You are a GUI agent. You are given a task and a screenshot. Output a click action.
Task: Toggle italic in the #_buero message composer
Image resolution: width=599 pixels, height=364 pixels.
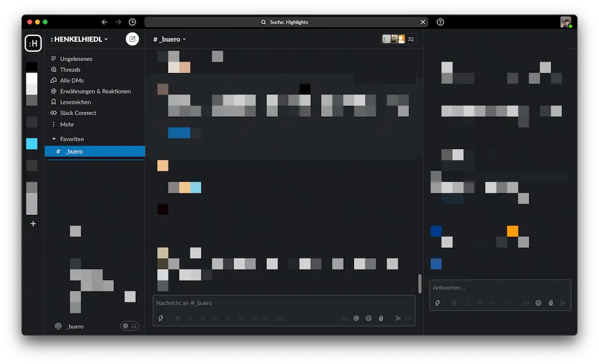[190, 318]
